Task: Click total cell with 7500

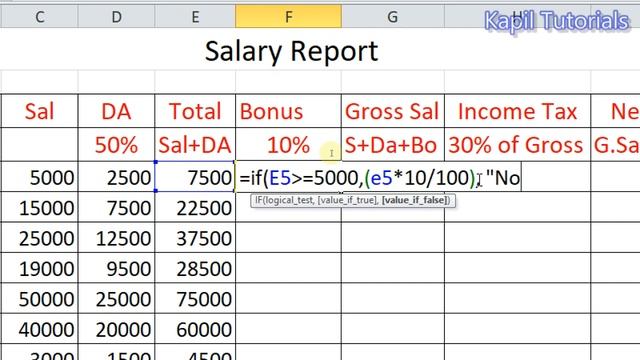Action: (x=195, y=177)
